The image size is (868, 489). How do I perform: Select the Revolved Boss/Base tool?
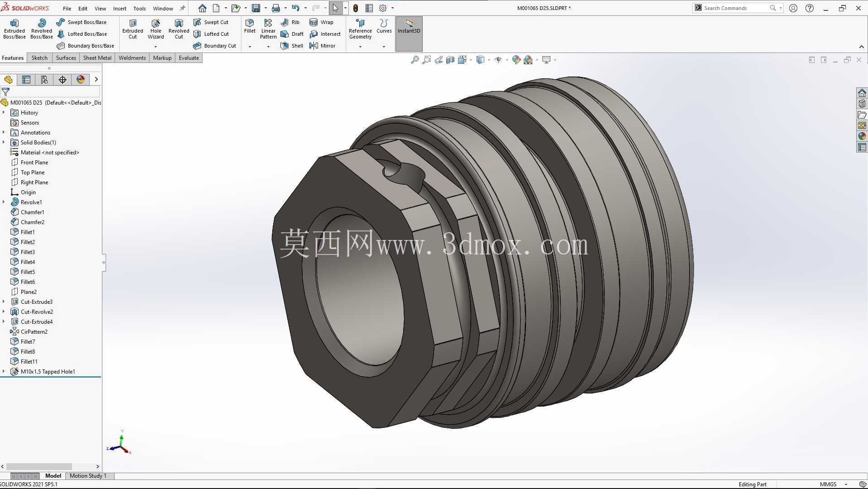tap(41, 29)
